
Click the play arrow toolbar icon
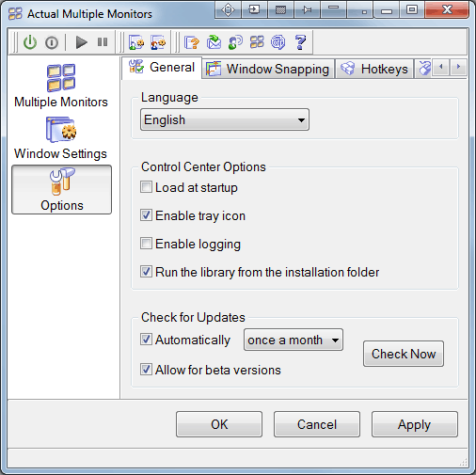click(x=81, y=42)
